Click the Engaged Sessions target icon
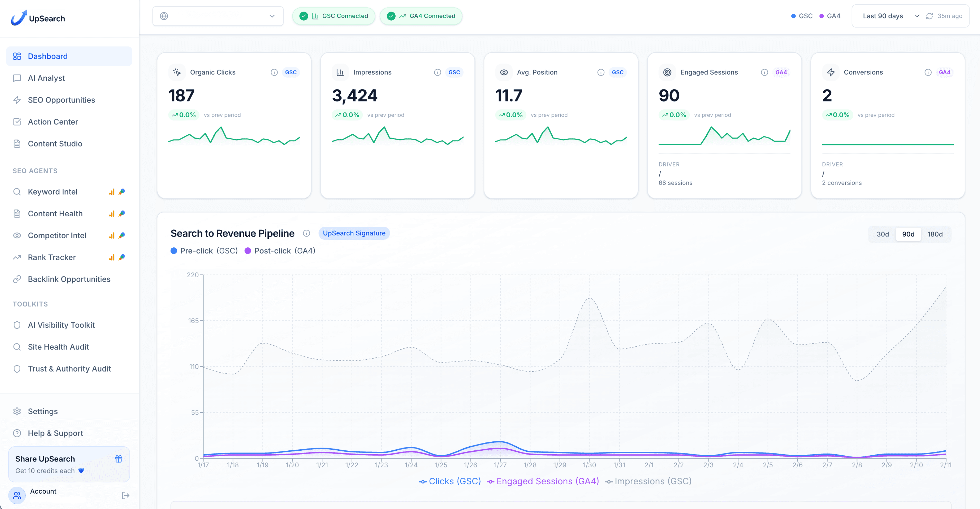980x509 pixels. coord(667,72)
